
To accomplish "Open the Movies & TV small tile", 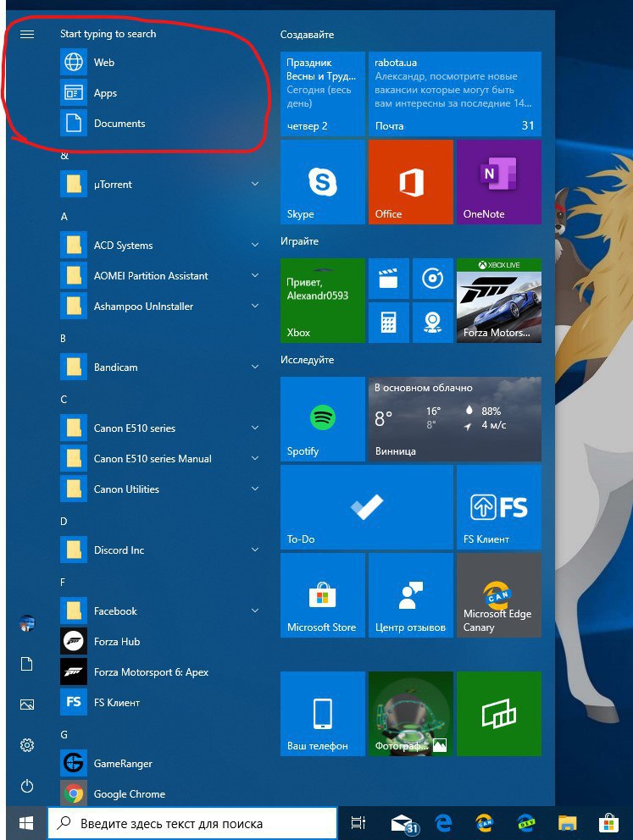I will 389,279.
